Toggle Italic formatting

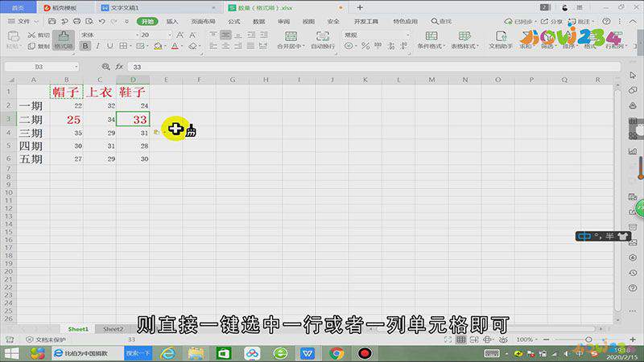click(97, 47)
